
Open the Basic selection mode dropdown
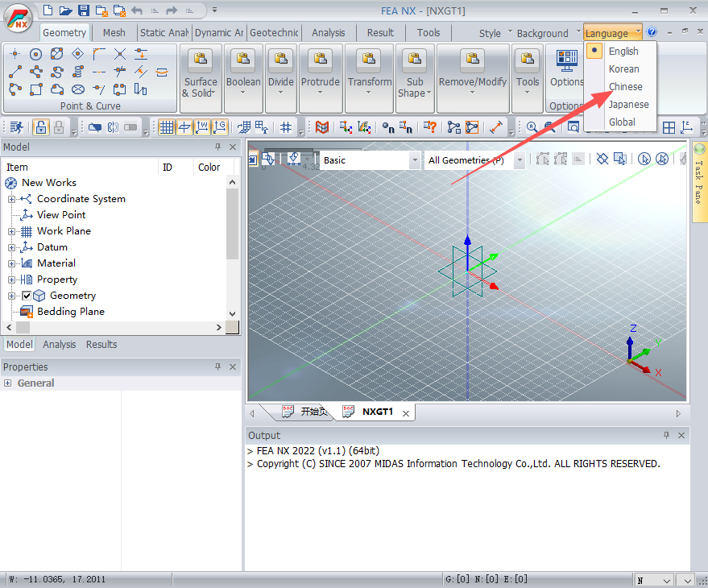(x=415, y=160)
